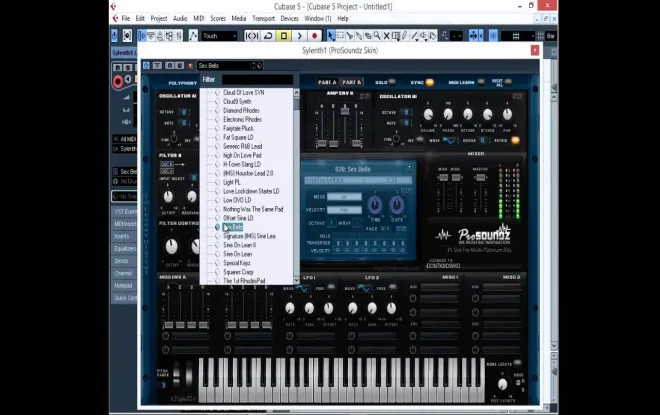Open the Bar quantize dropdown
This screenshot has height=415, width=660.
pos(551,36)
